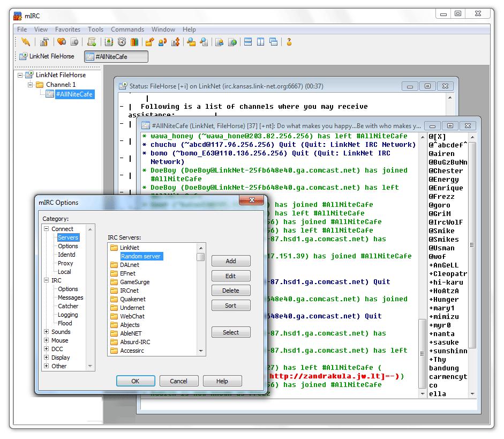The image size is (504, 439).
Task: Open the Notify List toolbar icon
Action: (x=220, y=42)
